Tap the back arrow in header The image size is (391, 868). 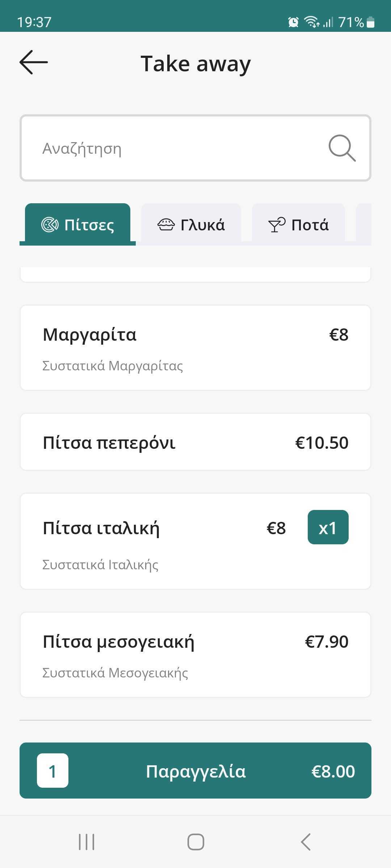[x=34, y=62]
